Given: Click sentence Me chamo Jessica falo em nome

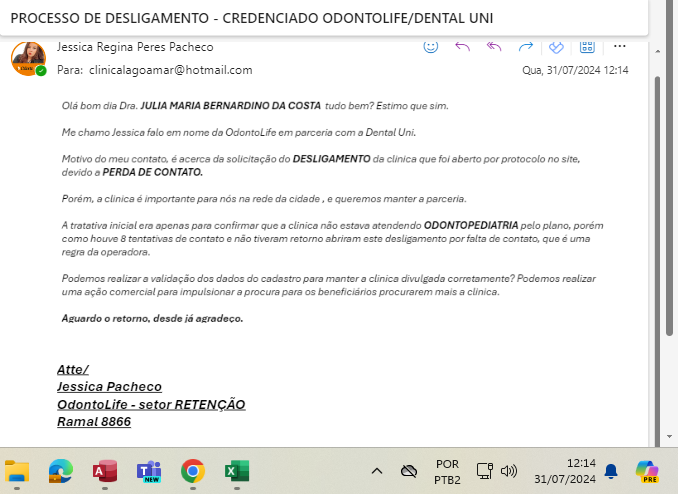Looking at the screenshot, I should [x=238, y=132].
